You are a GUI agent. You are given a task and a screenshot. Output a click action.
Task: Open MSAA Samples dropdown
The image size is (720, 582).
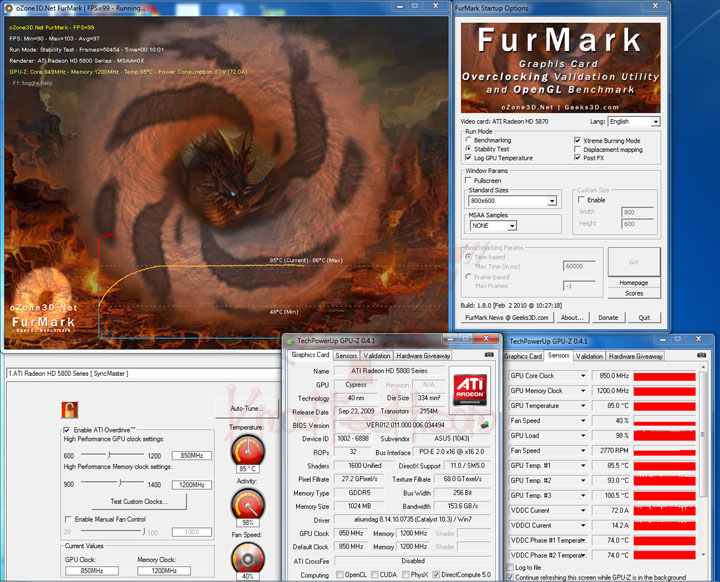click(x=512, y=226)
